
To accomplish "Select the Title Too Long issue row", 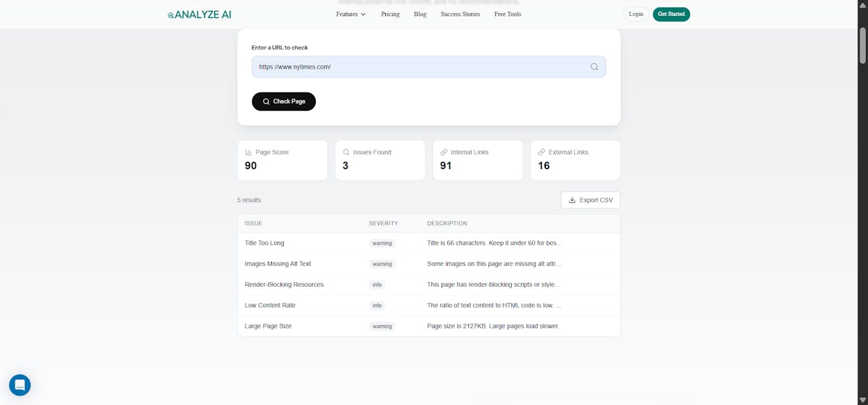I will click(428, 243).
